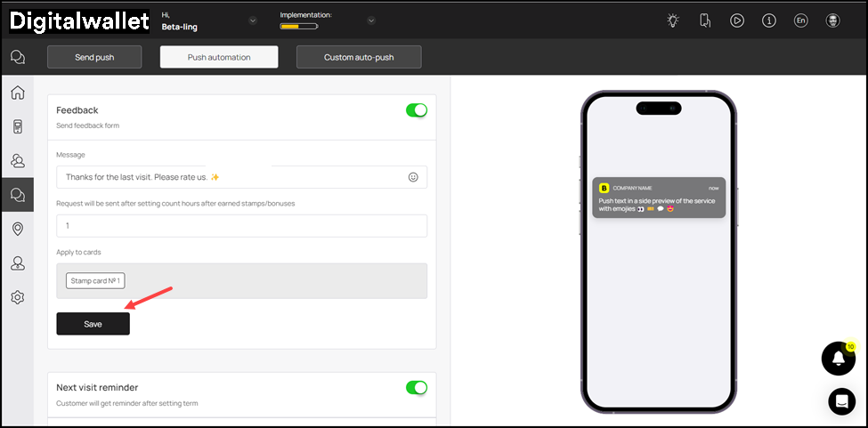
Task: Switch to the Send push tab
Action: point(93,57)
